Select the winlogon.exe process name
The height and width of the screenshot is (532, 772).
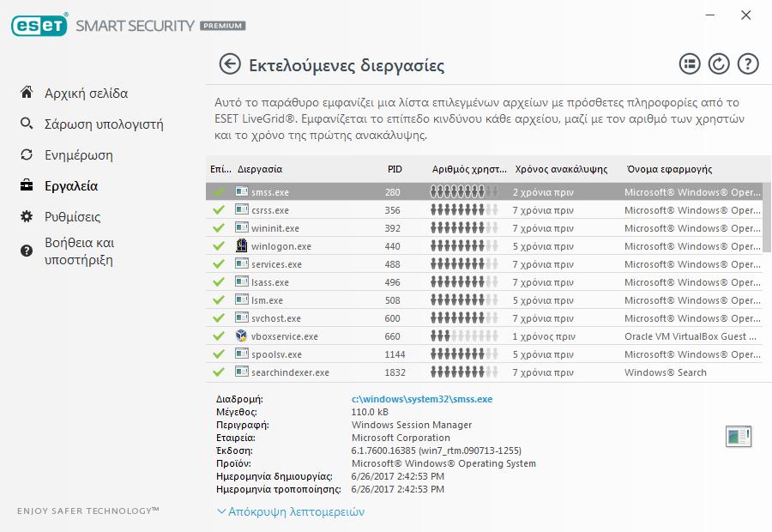[x=281, y=246]
